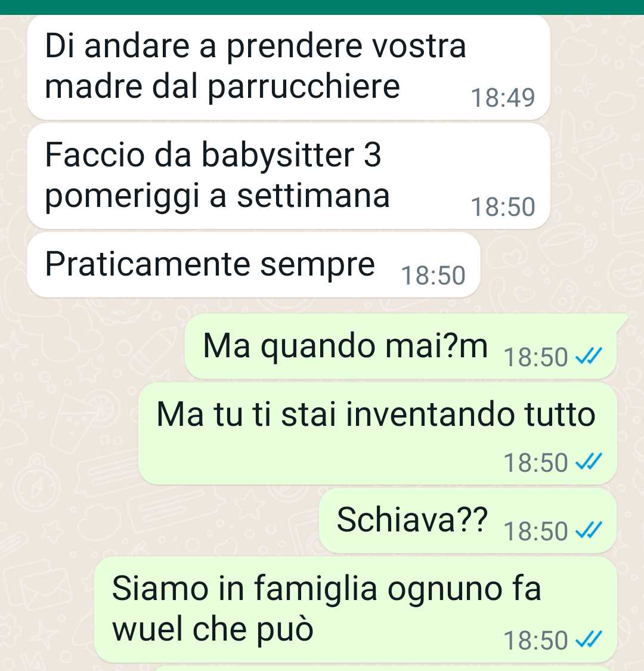
Task: Select the 'Praticamente sempre' message bubble
Action: pos(253,265)
